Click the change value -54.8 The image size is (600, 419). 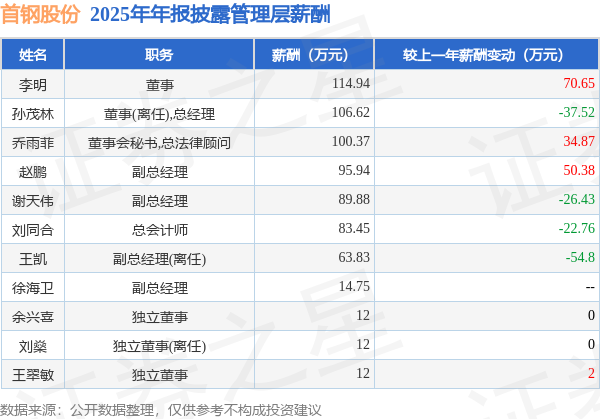coord(580,257)
